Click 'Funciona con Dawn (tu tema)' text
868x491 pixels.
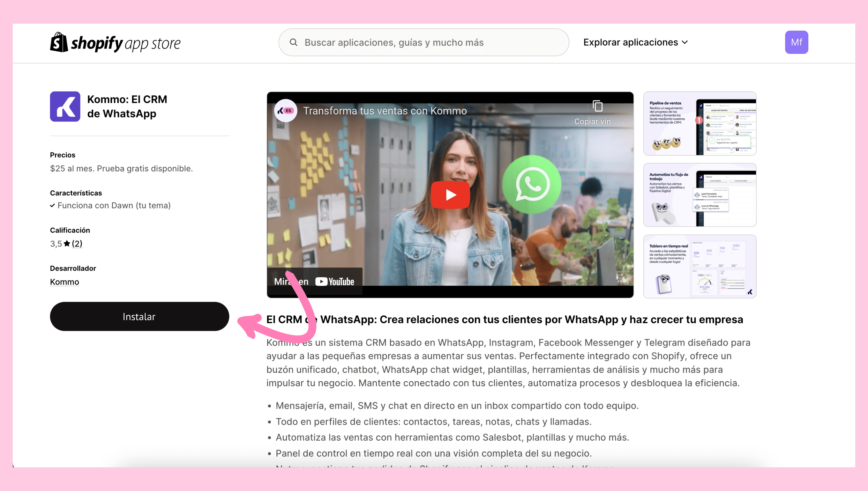click(x=114, y=205)
